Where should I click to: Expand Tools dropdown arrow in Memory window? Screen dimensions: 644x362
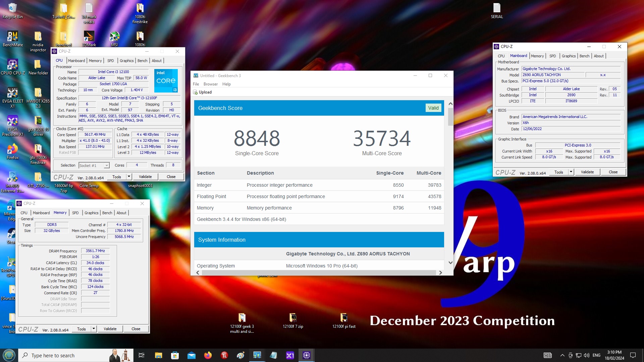click(94, 329)
